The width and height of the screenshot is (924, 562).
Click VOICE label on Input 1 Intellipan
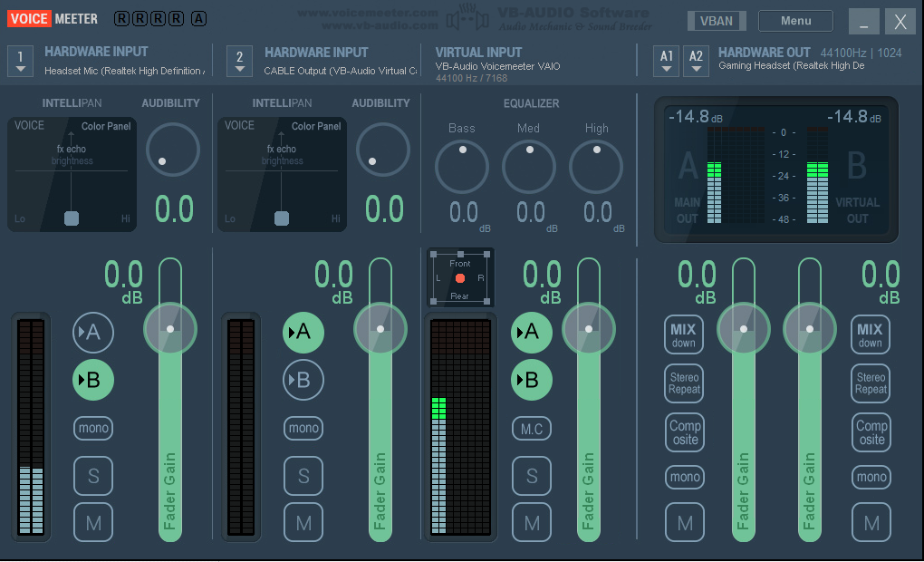tap(29, 125)
